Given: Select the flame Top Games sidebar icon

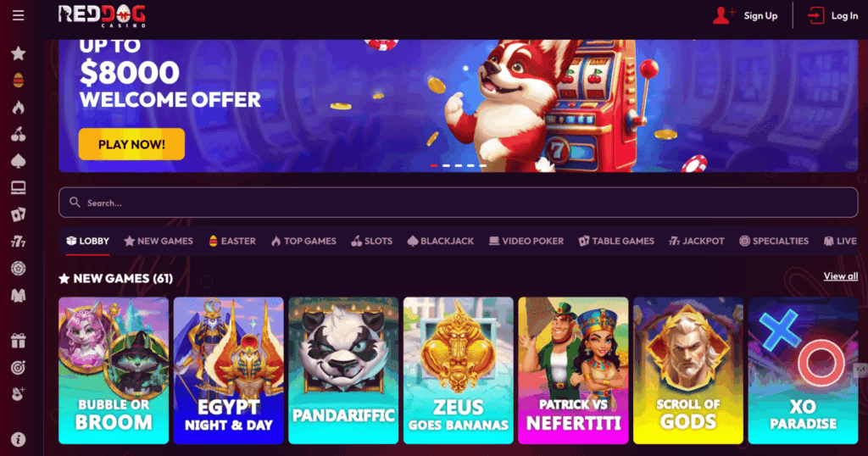Looking at the screenshot, I should pos(19,107).
